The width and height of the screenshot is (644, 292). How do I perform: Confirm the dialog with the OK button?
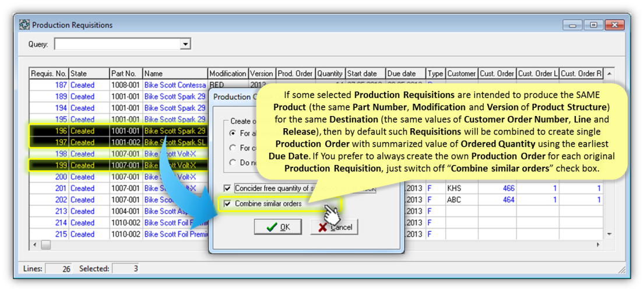(x=277, y=227)
